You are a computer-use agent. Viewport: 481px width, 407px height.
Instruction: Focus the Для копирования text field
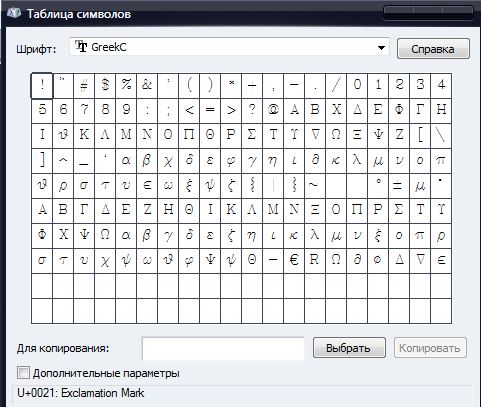223,349
